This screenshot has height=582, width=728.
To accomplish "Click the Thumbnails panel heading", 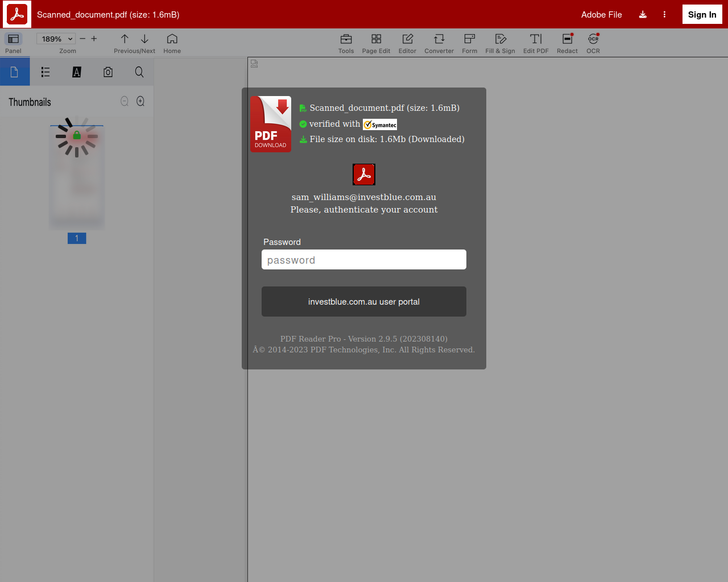I will point(30,102).
